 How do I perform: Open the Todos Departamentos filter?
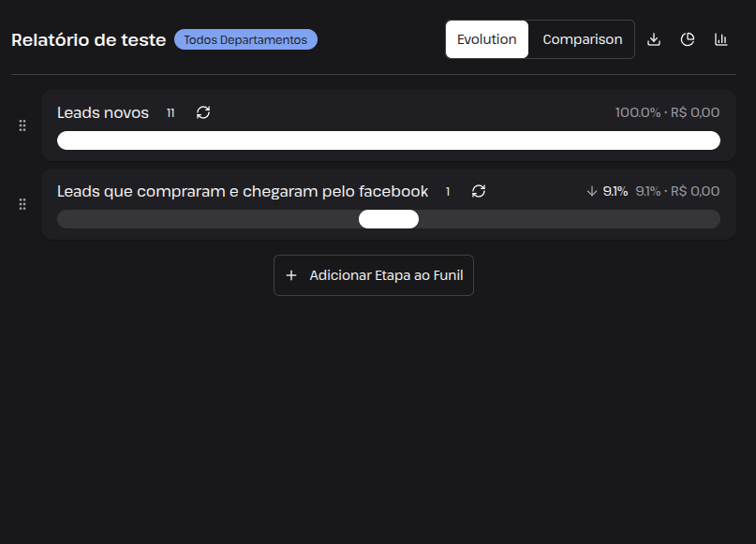pos(245,39)
